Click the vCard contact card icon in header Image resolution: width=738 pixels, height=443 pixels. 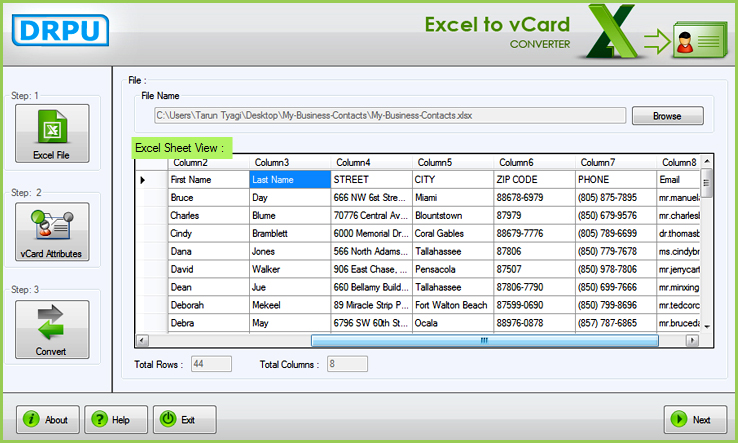click(x=700, y=40)
